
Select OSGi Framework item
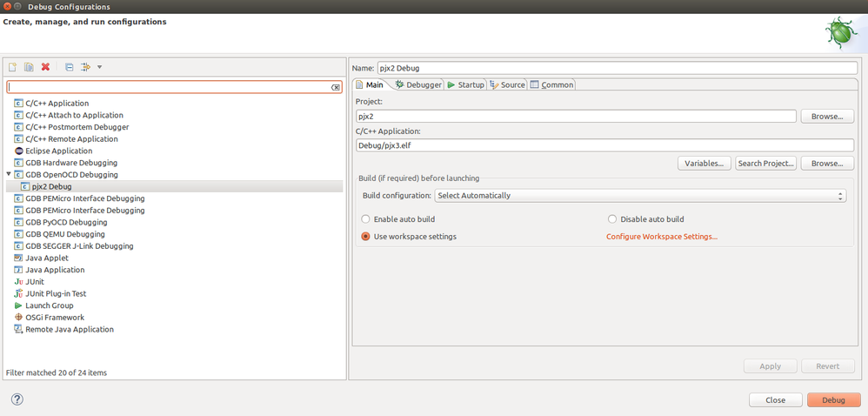55,318
